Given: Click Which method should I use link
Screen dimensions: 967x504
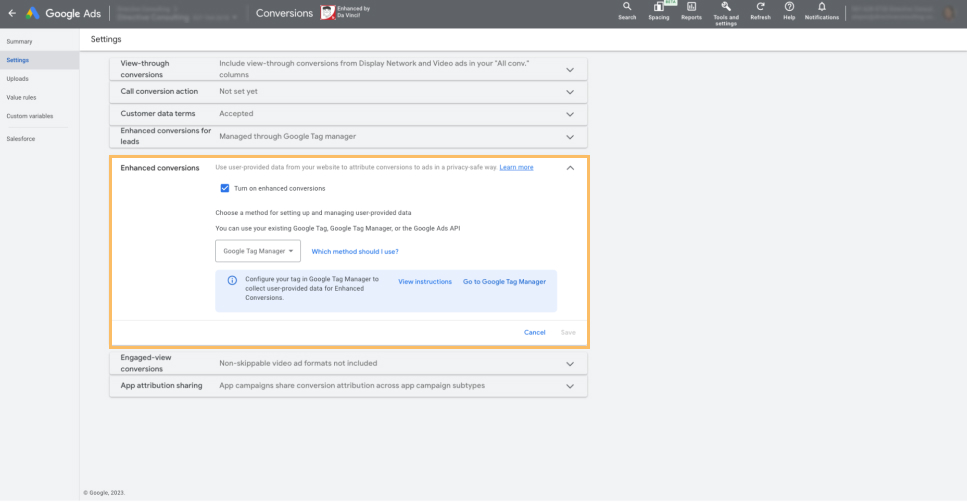Looking at the screenshot, I should 355,252.
